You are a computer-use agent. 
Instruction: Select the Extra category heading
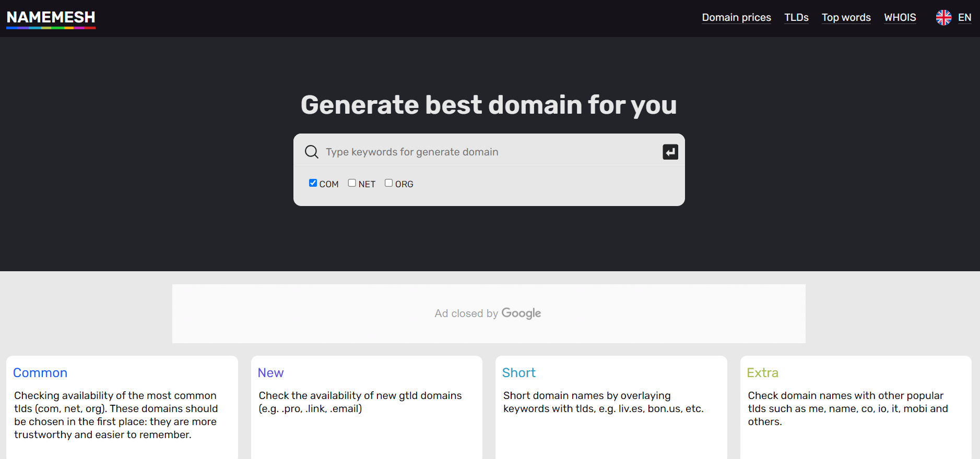(762, 373)
